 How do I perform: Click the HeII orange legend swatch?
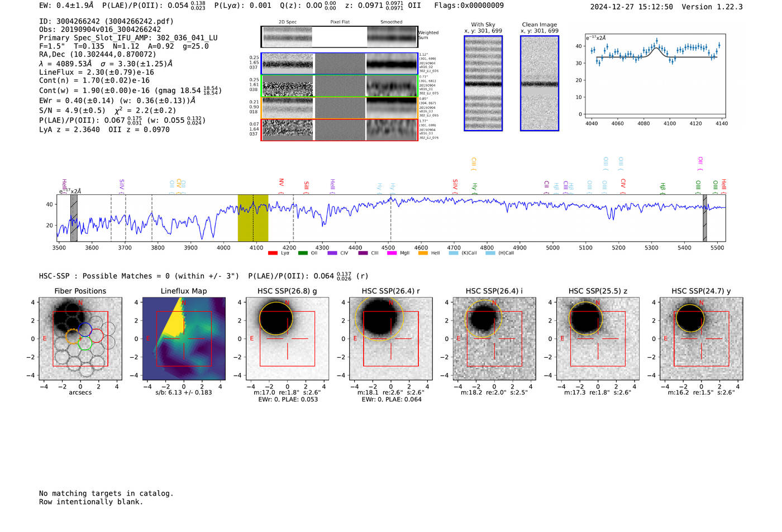coord(423,253)
